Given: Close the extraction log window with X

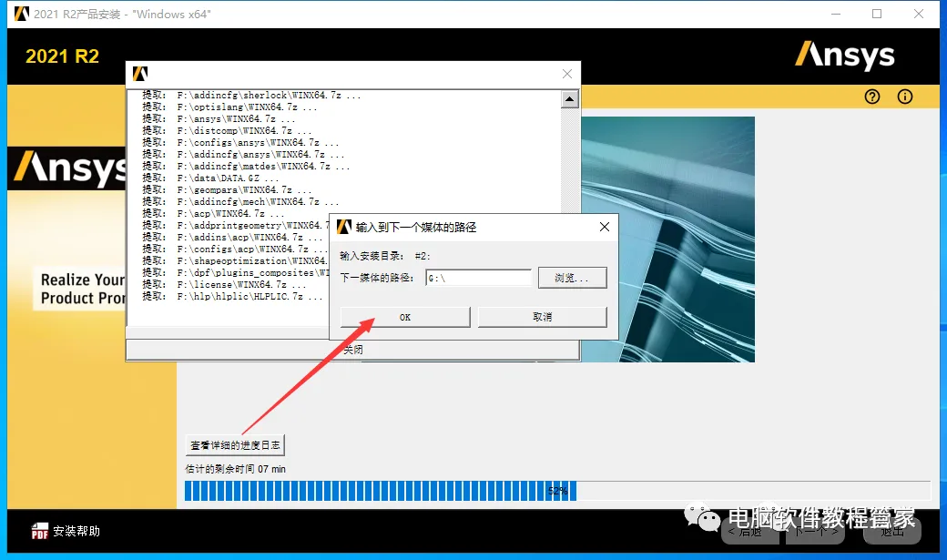Looking at the screenshot, I should click(567, 74).
